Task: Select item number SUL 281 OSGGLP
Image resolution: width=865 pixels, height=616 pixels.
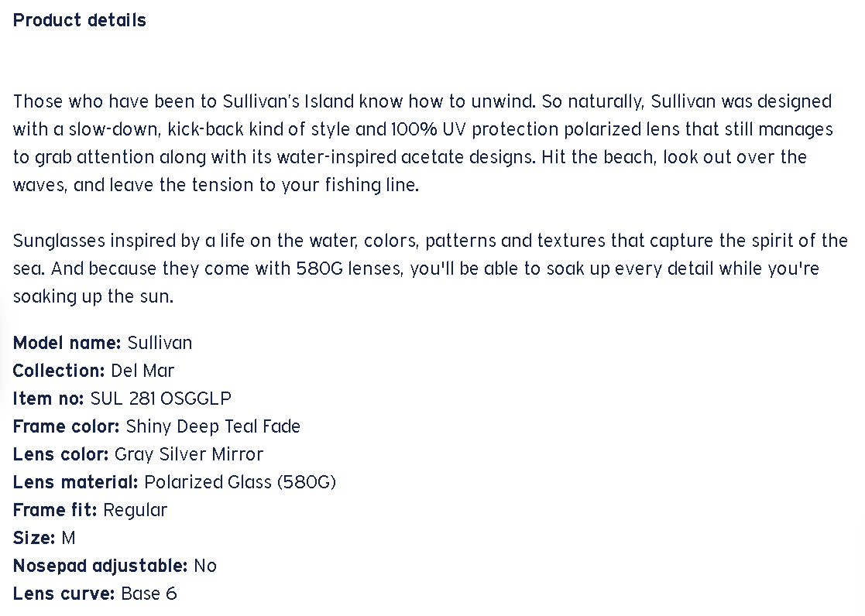Action: pyautogui.click(x=161, y=399)
